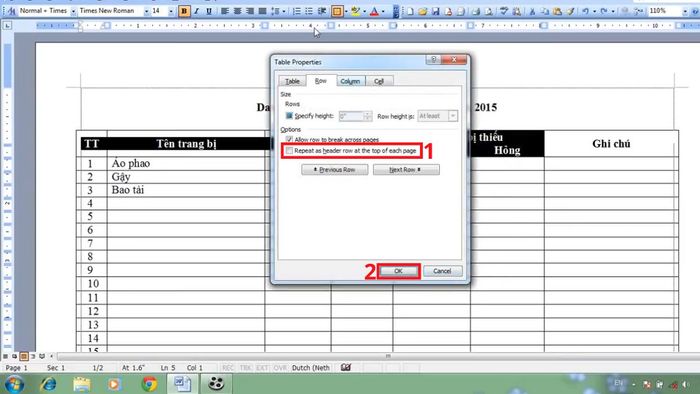Cut selection with the scissors icon
Image resolution: width=700 pixels, height=394 pixels.
coord(532,11)
